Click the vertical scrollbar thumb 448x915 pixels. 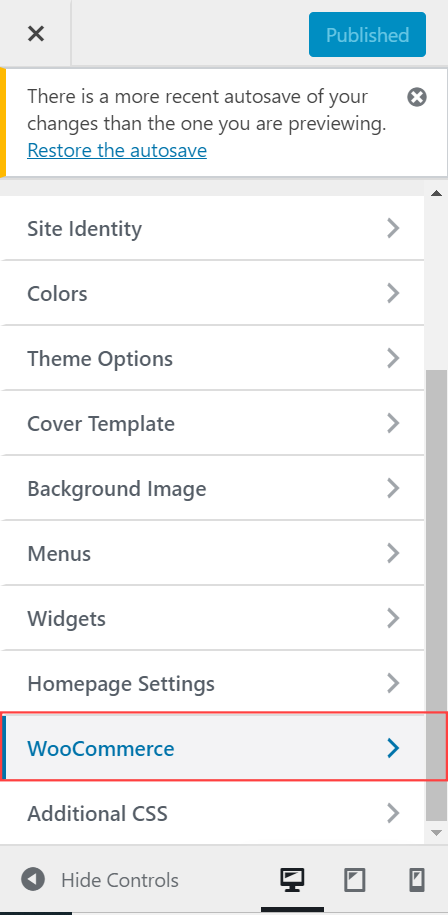pos(436,595)
